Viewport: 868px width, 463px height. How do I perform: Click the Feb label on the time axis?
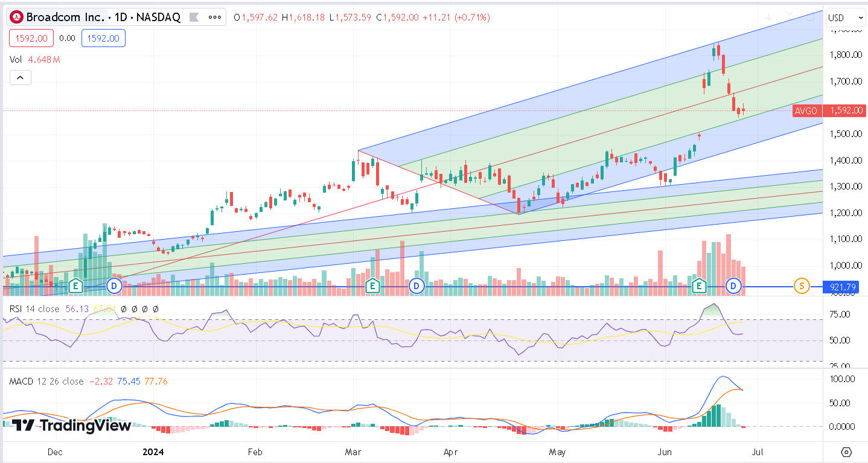(255, 452)
